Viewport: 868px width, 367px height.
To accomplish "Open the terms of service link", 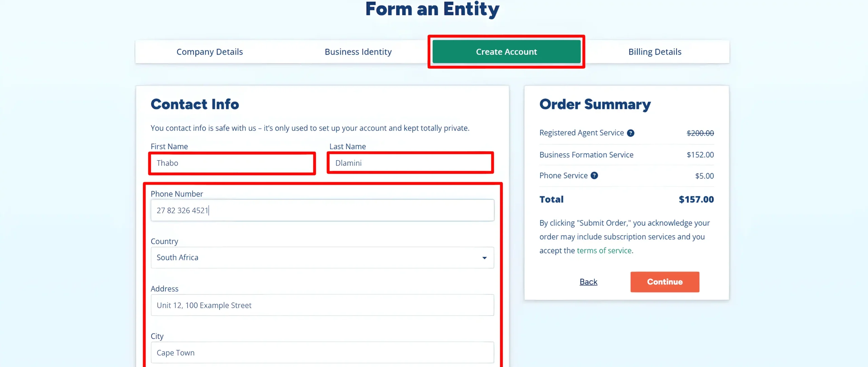I will click(x=604, y=250).
